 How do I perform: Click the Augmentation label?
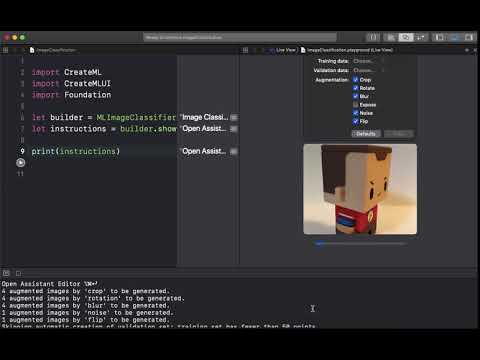click(x=332, y=80)
